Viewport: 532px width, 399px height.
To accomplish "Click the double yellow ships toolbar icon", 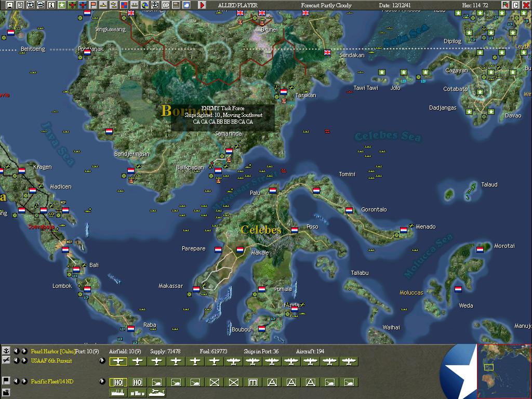I will coord(114,5).
